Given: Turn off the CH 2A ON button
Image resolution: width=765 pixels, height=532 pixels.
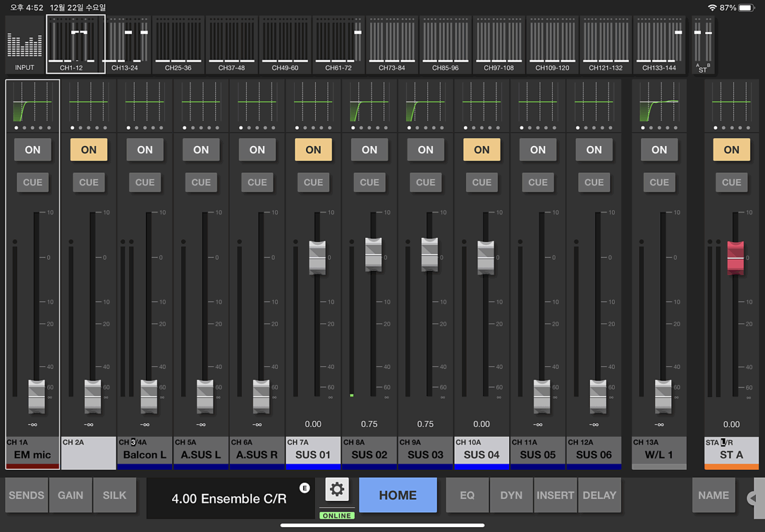Looking at the screenshot, I should 89,150.
